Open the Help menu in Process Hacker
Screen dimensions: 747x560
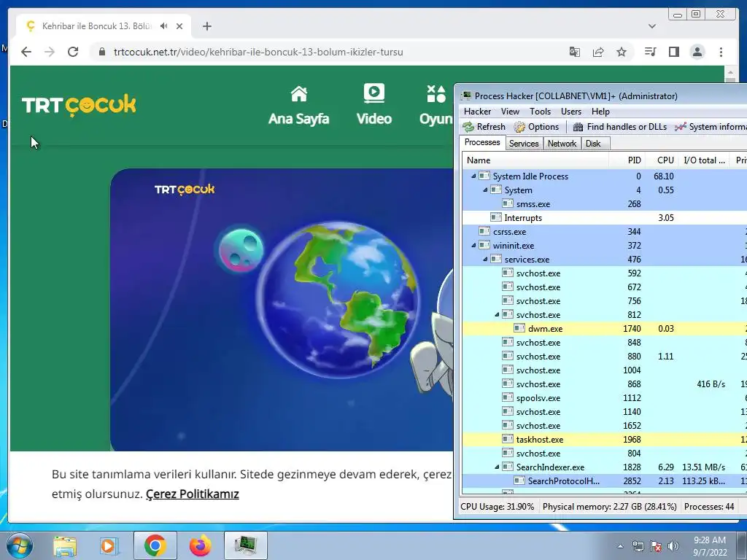click(601, 112)
